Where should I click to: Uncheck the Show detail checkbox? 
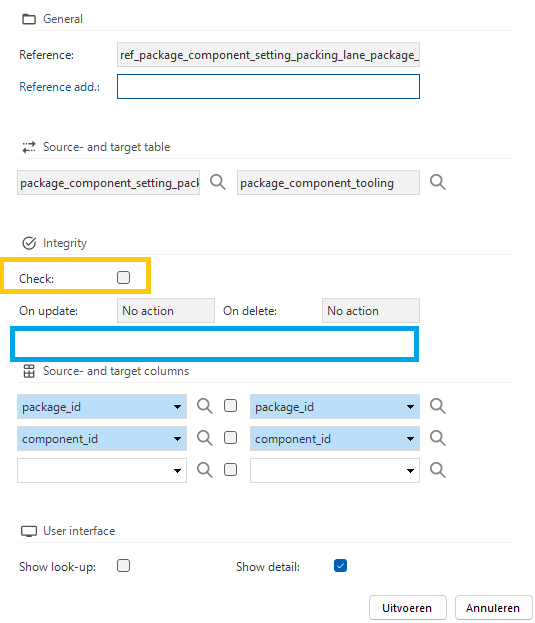pyautogui.click(x=340, y=565)
